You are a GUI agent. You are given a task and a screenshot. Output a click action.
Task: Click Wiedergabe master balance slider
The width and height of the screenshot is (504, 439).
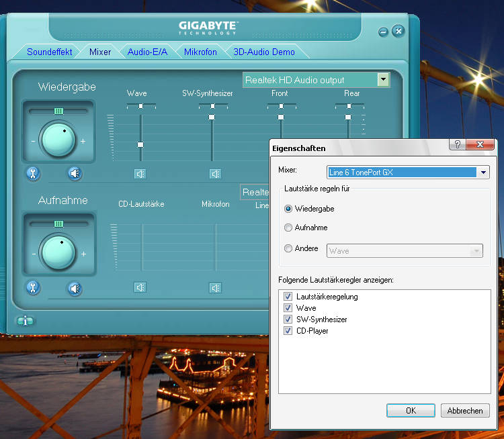(58, 111)
